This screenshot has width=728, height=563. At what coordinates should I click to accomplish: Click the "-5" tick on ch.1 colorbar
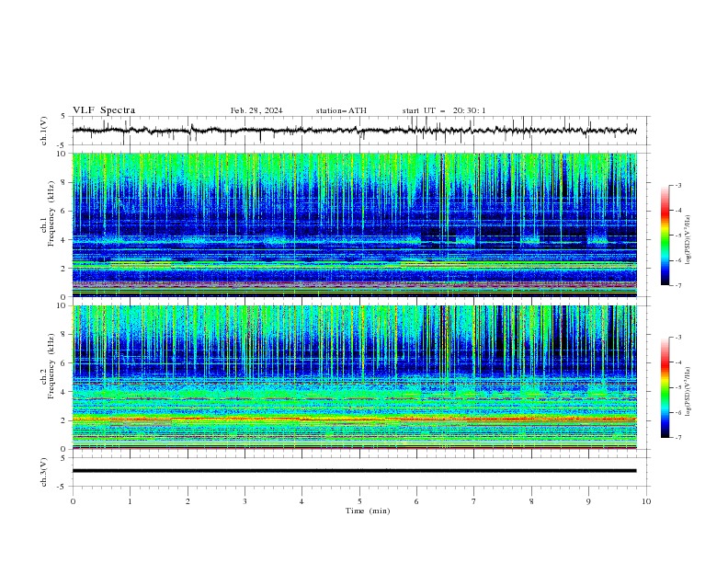click(677, 236)
